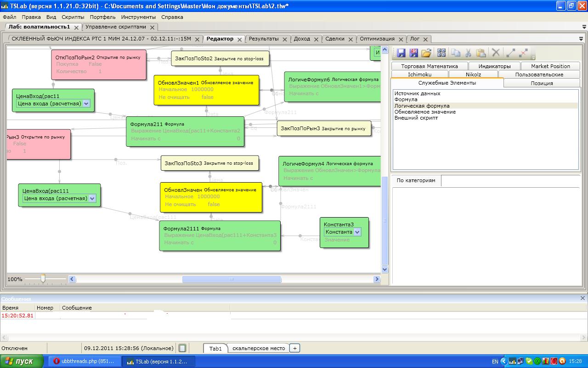Add a new workspace tab with plus button
Viewport: 588px width, 368px height.
[x=295, y=348]
